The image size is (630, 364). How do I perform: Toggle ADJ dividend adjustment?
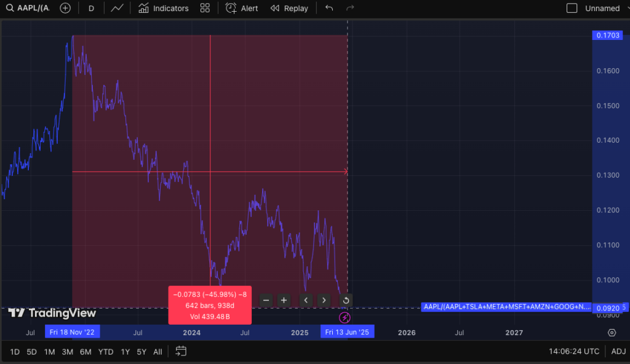click(618, 352)
